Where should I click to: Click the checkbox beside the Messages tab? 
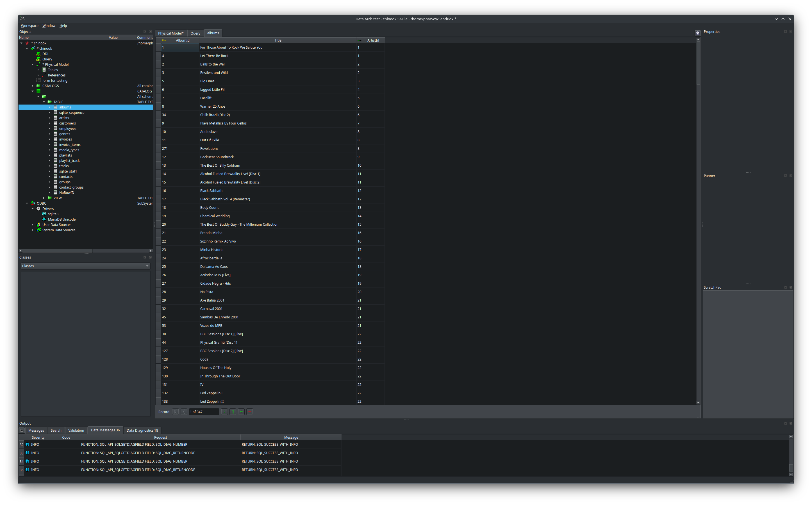tap(22, 430)
